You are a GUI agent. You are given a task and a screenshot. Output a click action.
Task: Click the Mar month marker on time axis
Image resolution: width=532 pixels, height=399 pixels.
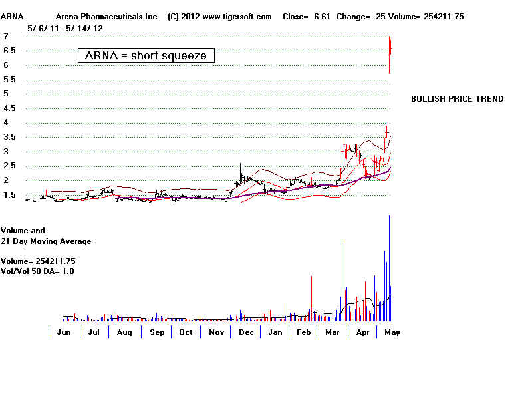333,332
